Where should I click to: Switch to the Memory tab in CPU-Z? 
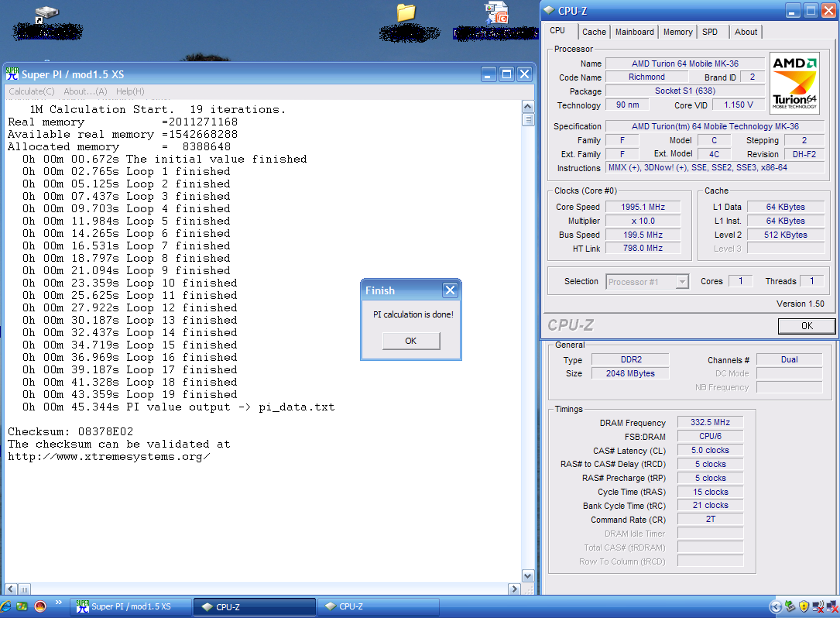(677, 32)
